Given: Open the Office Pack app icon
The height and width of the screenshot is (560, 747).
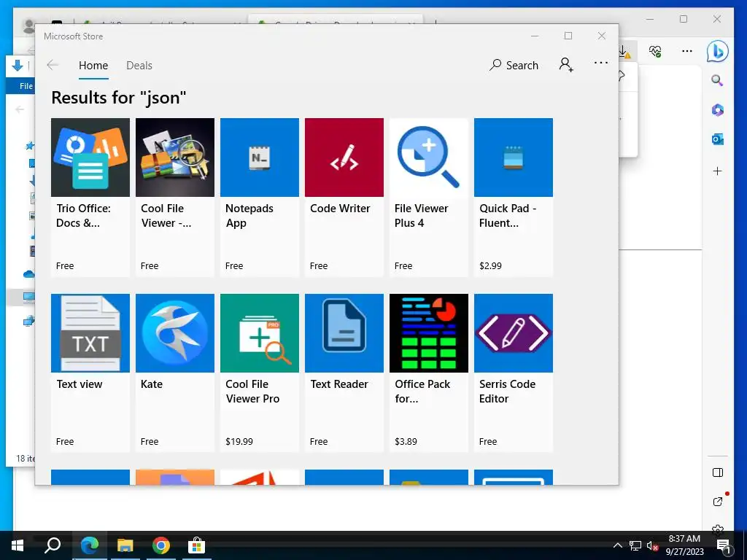Looking at the screenshot, I should pos(429,332).
